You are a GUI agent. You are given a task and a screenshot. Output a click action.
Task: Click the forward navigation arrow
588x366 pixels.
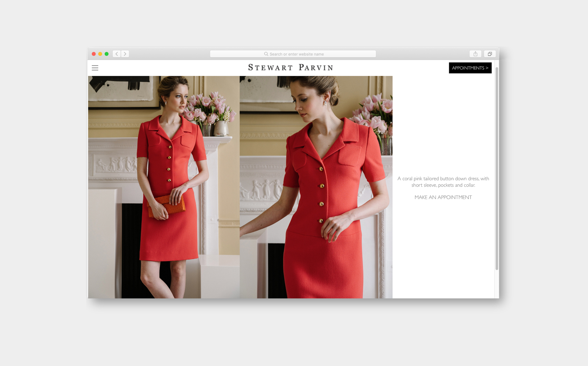pyautogui.click(x=125, y=54)
